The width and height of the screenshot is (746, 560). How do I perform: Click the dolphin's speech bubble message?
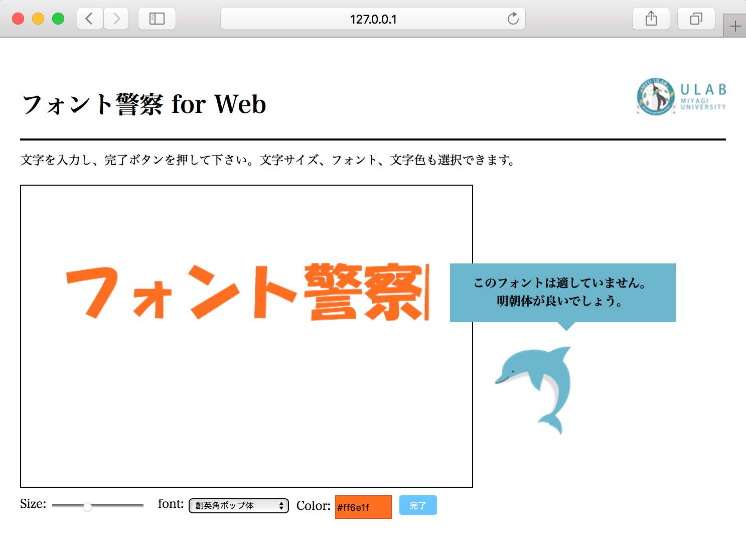[x=562, y=292]
